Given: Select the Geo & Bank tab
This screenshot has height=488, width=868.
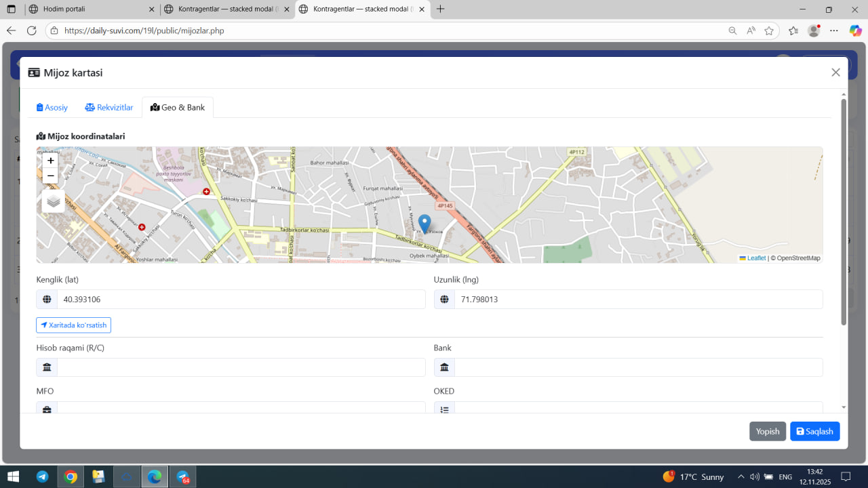Looking at the screenshot, I should 178,107.
